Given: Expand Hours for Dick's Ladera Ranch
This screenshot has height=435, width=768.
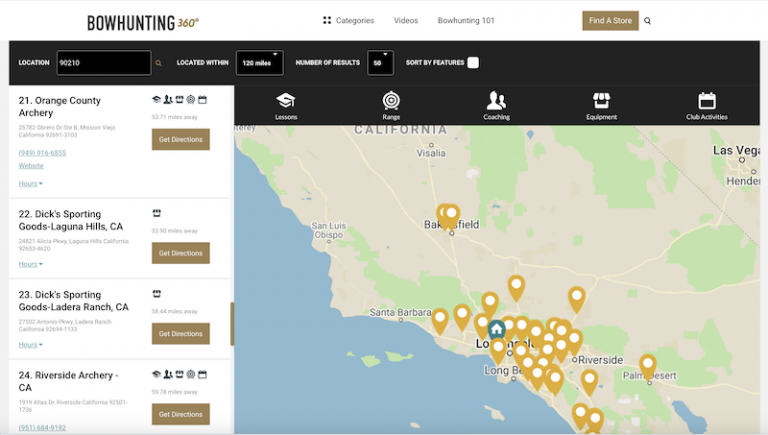Looking at the screenshot, I should point(30,345).
